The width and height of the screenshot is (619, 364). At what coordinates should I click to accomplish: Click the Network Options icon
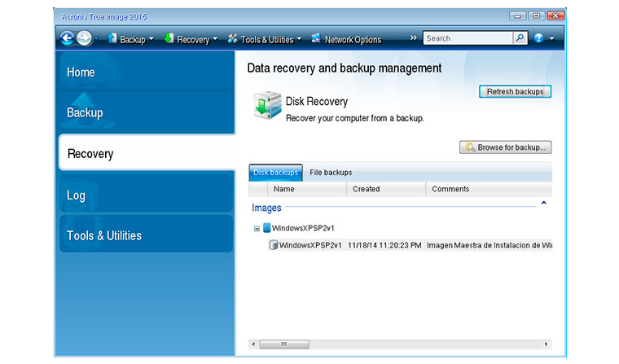coord(316,38)
